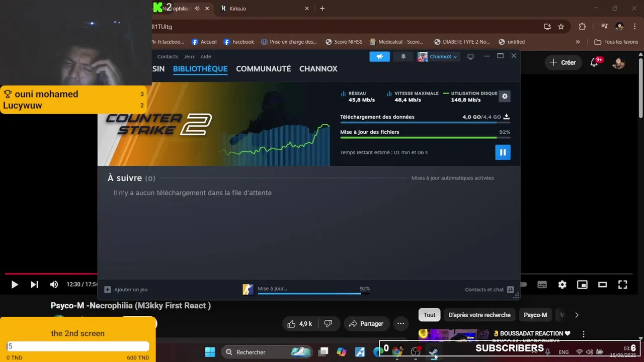Click the Mise à jour progress bar at the bottom
The height and width of the screenshot is (362, 644).
tap(313, 293)
